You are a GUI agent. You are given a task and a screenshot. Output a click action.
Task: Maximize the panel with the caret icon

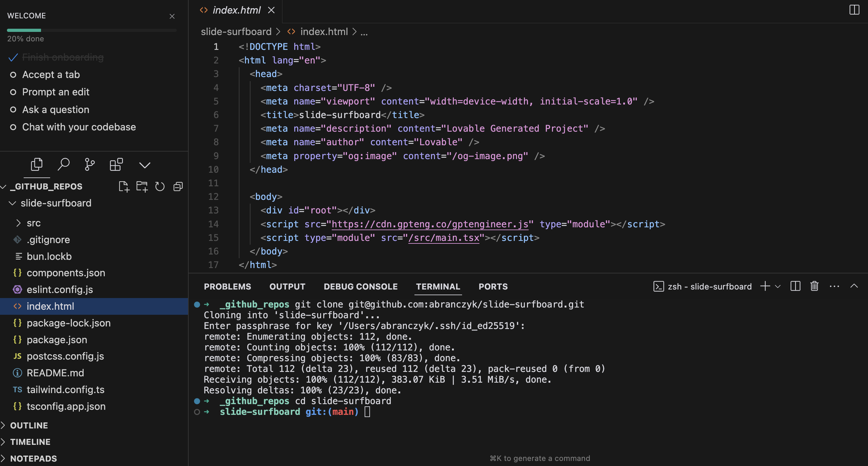coord(854,286)
